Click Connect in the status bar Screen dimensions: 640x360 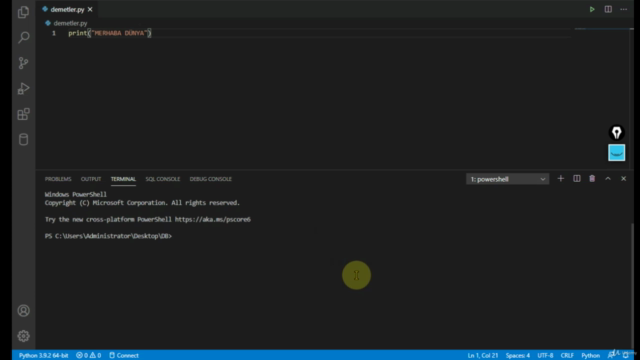[x=124, y=356]
